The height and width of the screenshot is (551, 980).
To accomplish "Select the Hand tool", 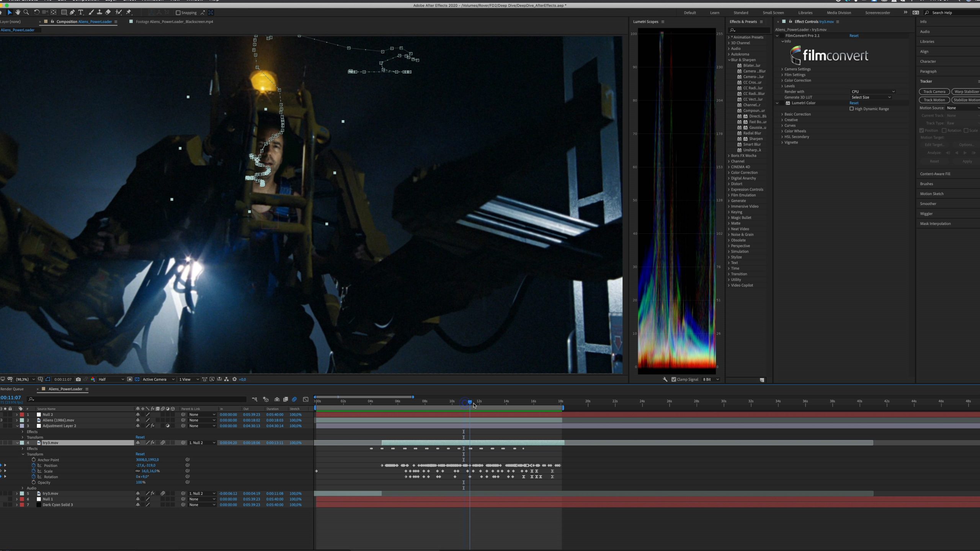I will [x=18, y=13].
